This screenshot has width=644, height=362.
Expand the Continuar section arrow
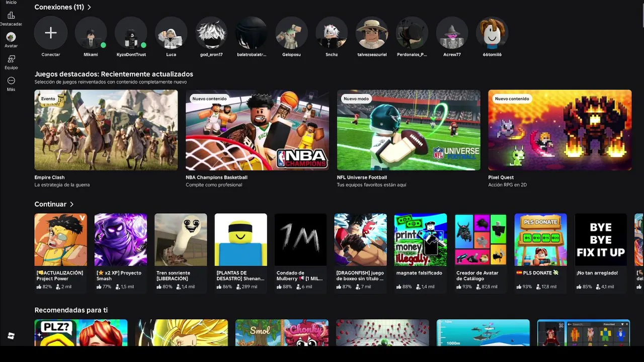click(72, 204)
